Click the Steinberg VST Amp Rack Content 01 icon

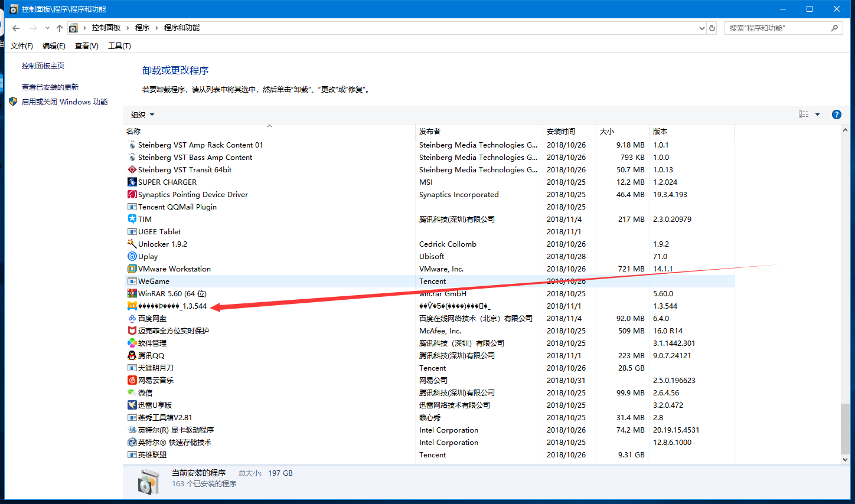tap(132, 145)
